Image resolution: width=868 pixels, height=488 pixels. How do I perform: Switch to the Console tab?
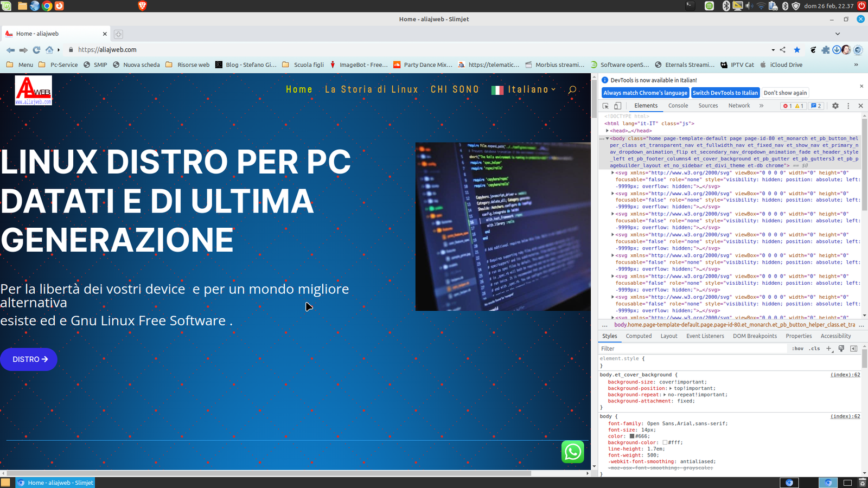[x=678, y=106]
